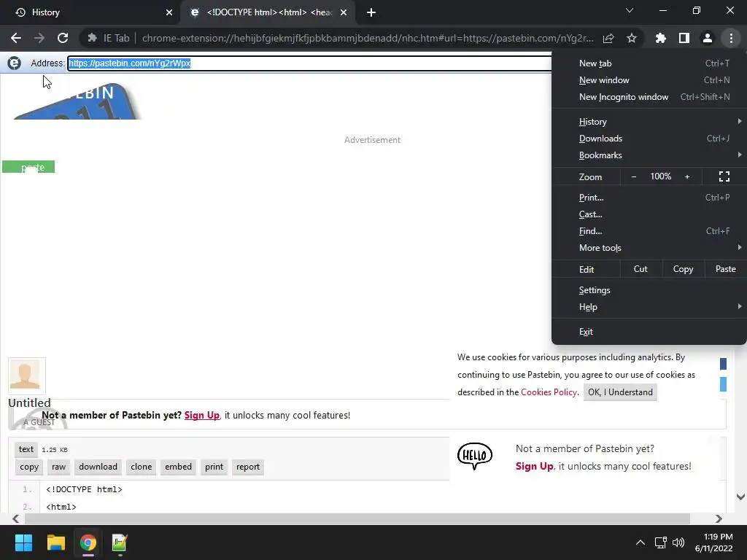Enter fullscreen with the Zoom fullscreen icon
This screenshot has width=747, height=560.
(x=724, y=176)
